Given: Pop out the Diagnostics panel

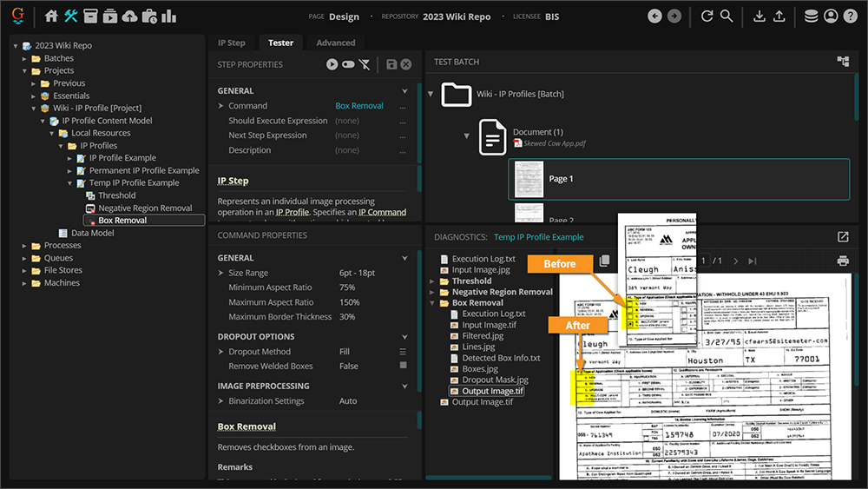Looking at the screenshot, I should (843, 237).
